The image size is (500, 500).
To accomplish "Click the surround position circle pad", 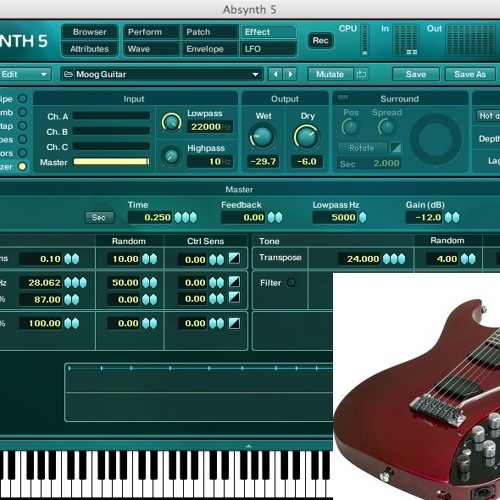I will 436,139.
